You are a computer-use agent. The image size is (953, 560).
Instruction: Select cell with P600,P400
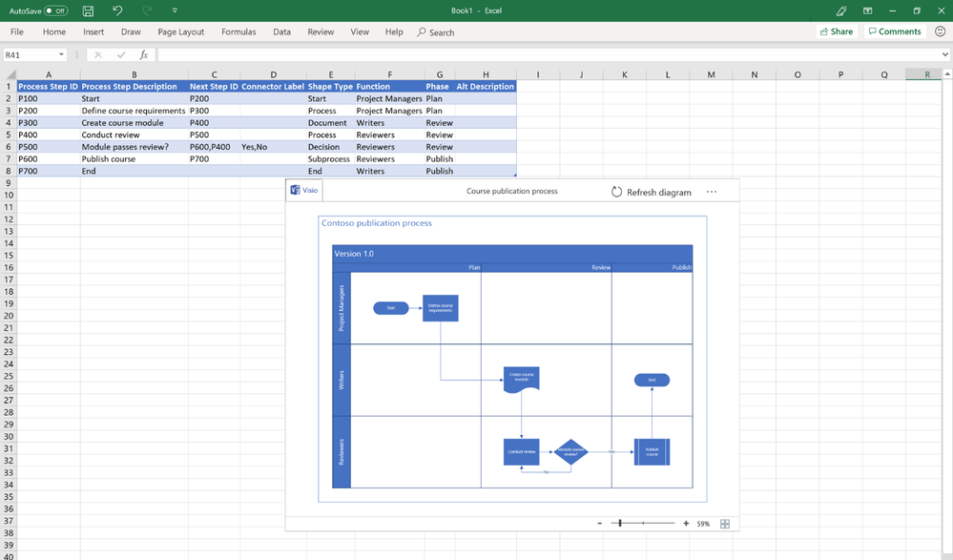pos(214,147)
